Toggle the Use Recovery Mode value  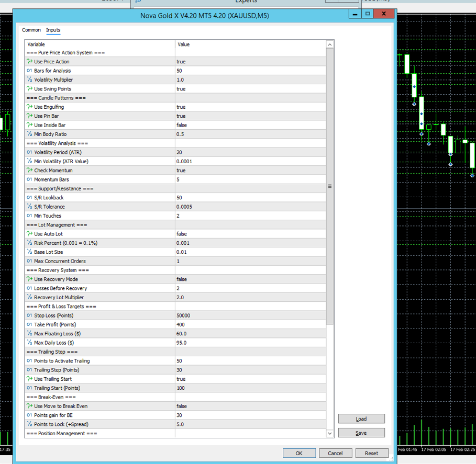pyautogui.click(x=250, y=279)
